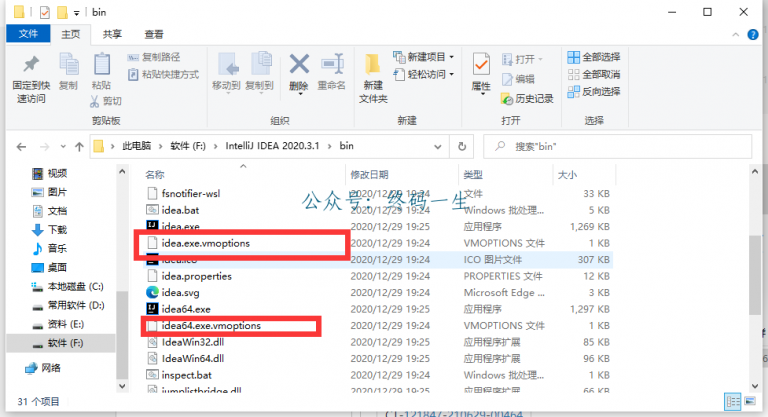Select file idea.properties
This screenshot has height=417, width=768.
pyautogui.click(x=196, y=276)
